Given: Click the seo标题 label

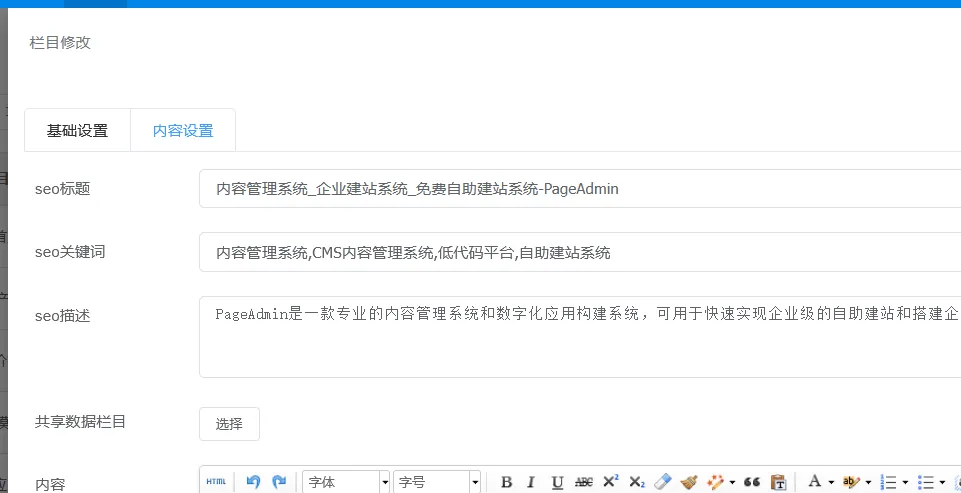Looking at the screenshot, I should point(63,189).
